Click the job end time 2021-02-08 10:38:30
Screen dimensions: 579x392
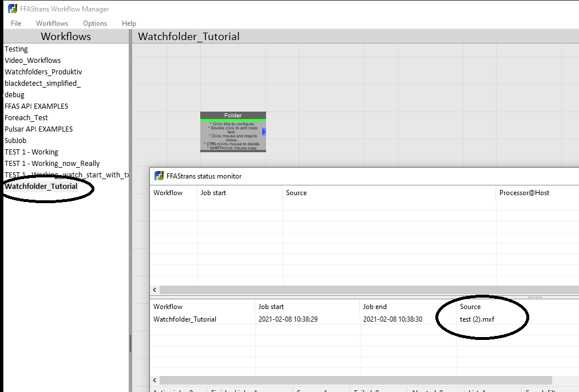pyautogui.click(x=392, y=319)
